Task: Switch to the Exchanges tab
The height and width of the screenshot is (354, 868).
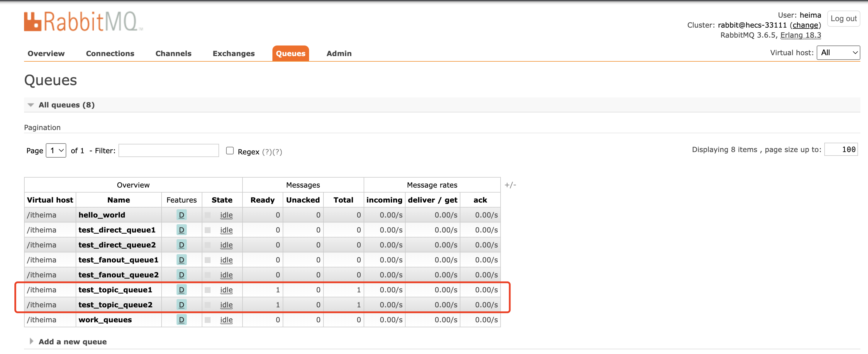Action: click(233, 53)
